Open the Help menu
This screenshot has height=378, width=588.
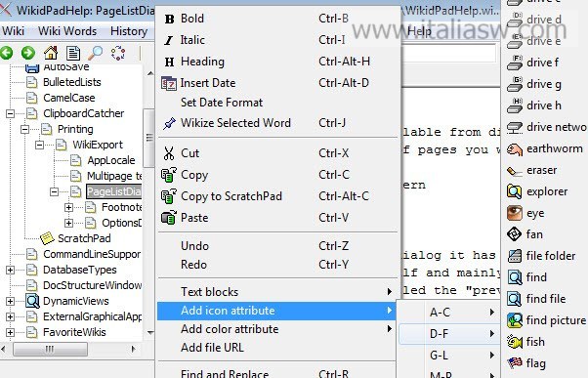point(419,31)
